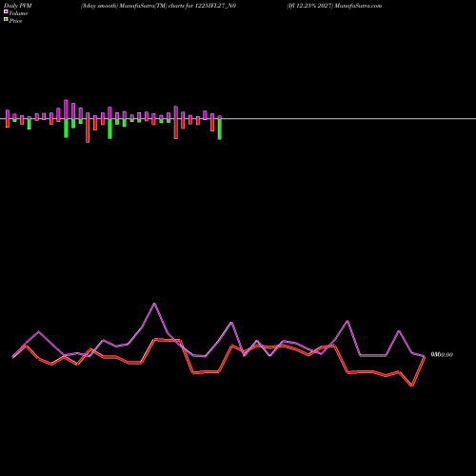Click the highest peak of the magenta volume line
The height and width of the screenshot is (476, 476).
154,304
